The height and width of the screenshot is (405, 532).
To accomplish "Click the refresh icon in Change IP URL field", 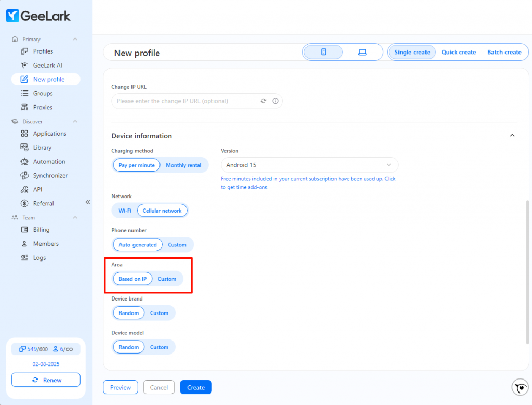I will coord(263,101).
